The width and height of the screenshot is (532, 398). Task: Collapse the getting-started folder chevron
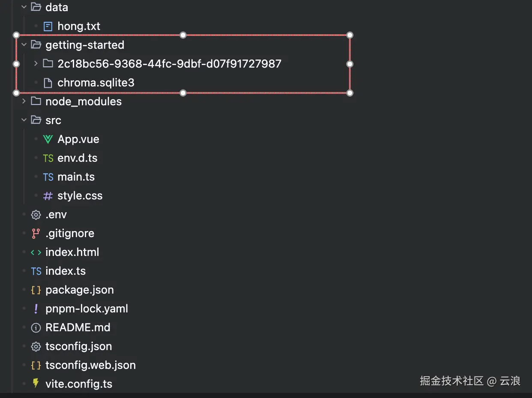[x=24, y=45]
